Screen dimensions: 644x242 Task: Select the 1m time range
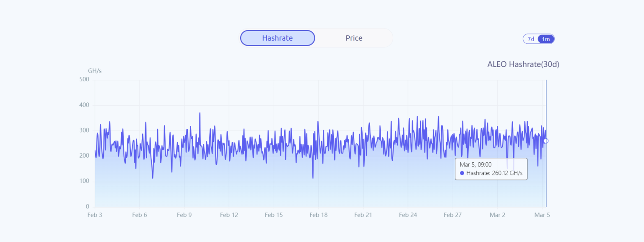click(x=546, y=39)
